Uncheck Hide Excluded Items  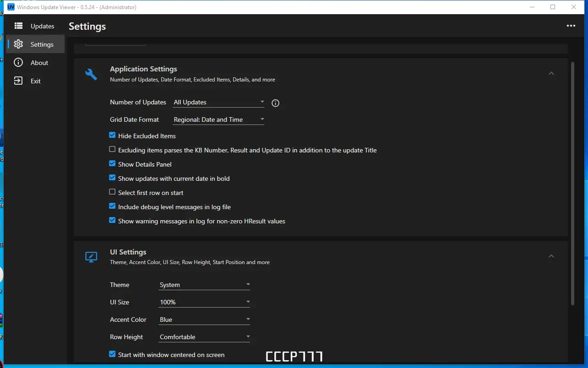pyautogui.click(x=112, y=135)
